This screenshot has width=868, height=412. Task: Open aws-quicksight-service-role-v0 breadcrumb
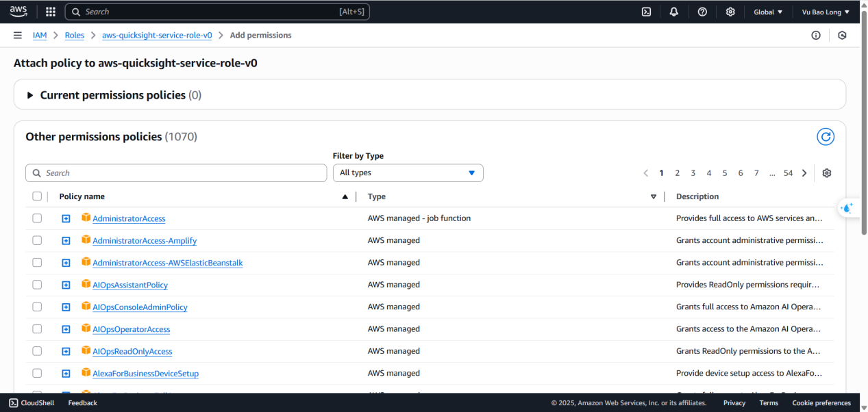157,35
